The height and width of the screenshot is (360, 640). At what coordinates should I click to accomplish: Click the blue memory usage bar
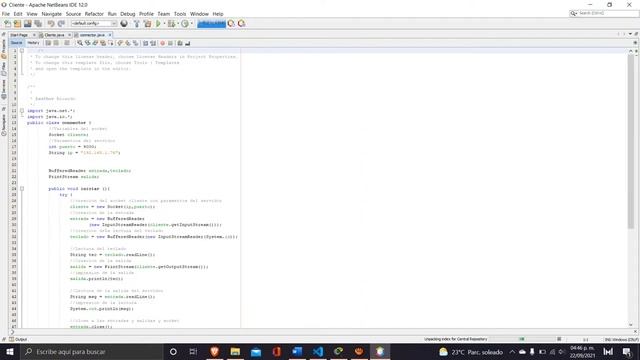point(211,24)
